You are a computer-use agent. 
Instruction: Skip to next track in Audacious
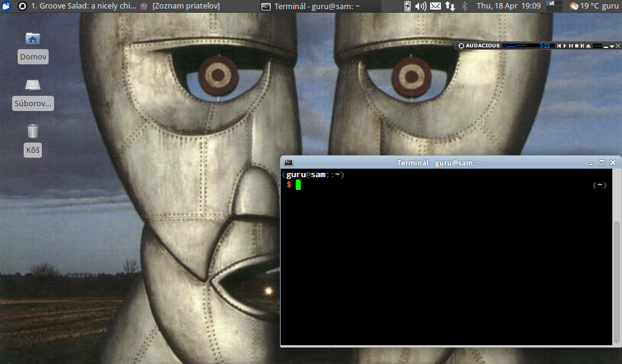pyautogui.click(x=582, y=45)
